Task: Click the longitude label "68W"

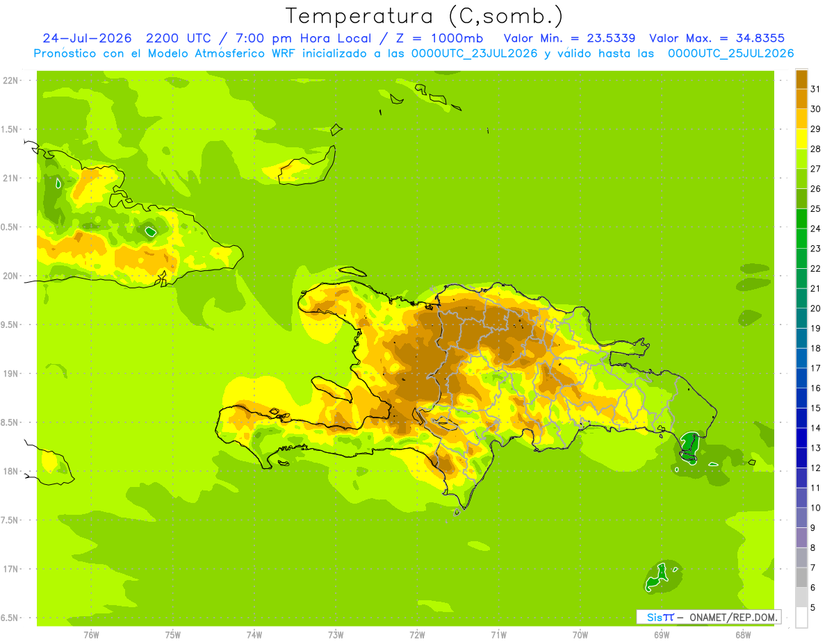Action: tap(743, 634)
